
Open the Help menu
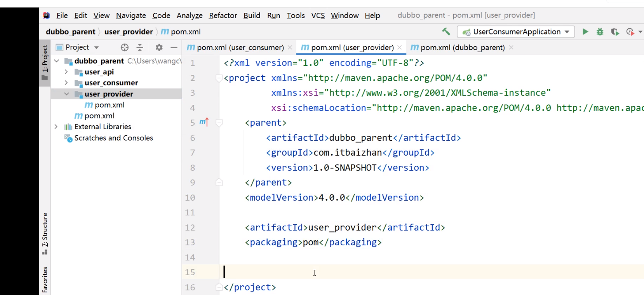pos(372,15)
